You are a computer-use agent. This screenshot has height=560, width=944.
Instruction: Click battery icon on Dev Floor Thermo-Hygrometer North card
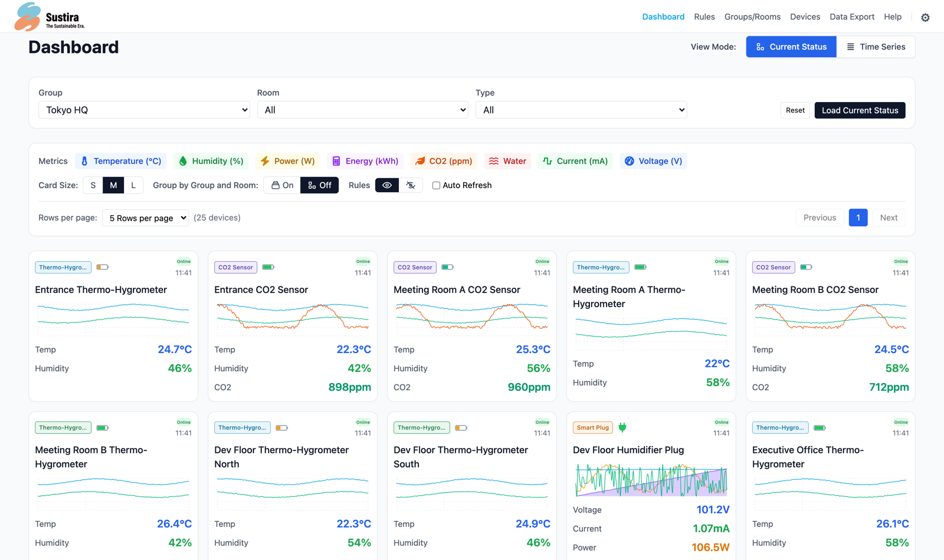[x=282, y=428]
